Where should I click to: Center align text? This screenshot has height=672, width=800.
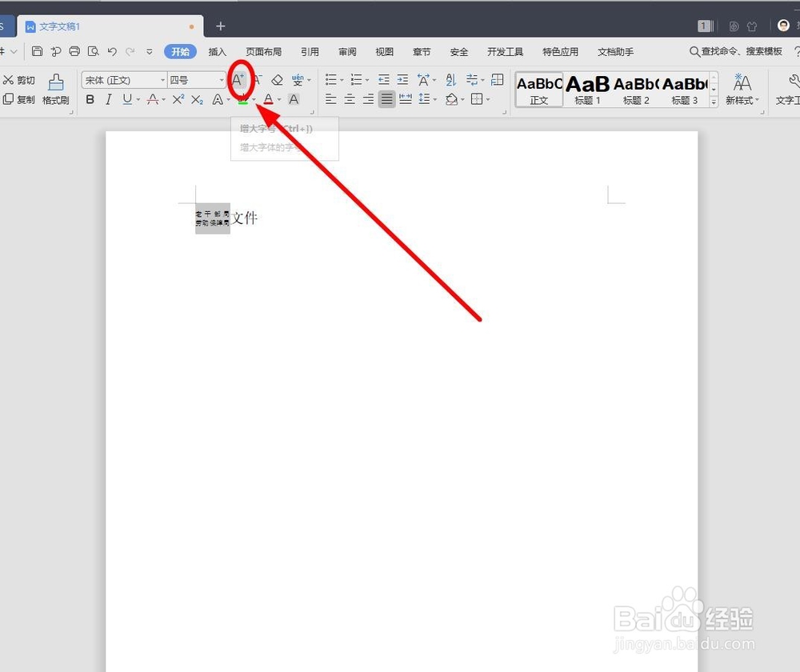pyautogui.click(x=350, y=99)
